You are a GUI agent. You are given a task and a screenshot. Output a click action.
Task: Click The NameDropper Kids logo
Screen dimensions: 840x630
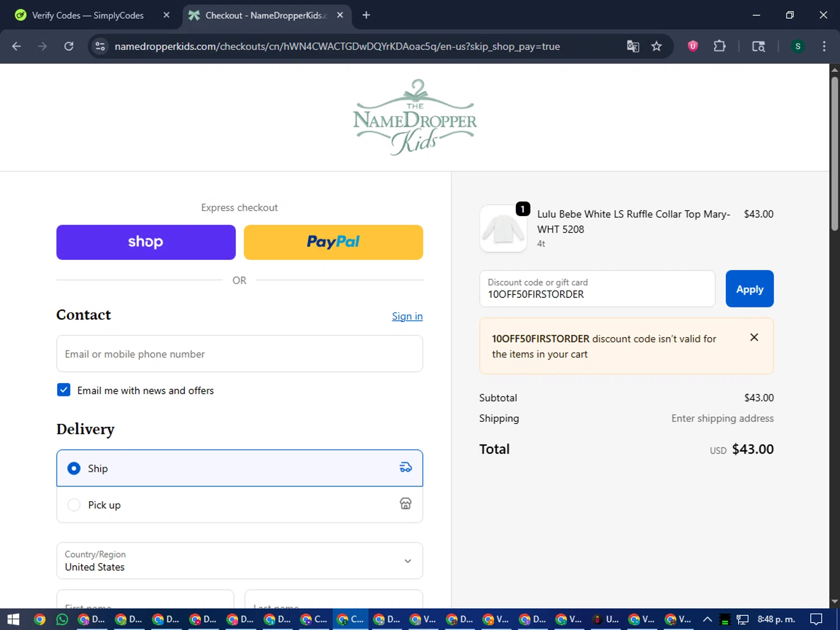click(415, 118)
